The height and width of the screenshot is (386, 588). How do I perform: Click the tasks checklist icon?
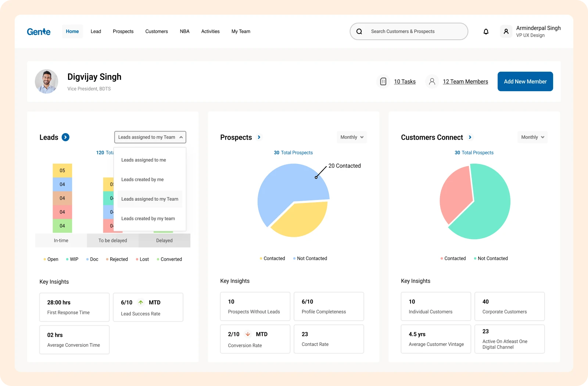pos(383,82)
